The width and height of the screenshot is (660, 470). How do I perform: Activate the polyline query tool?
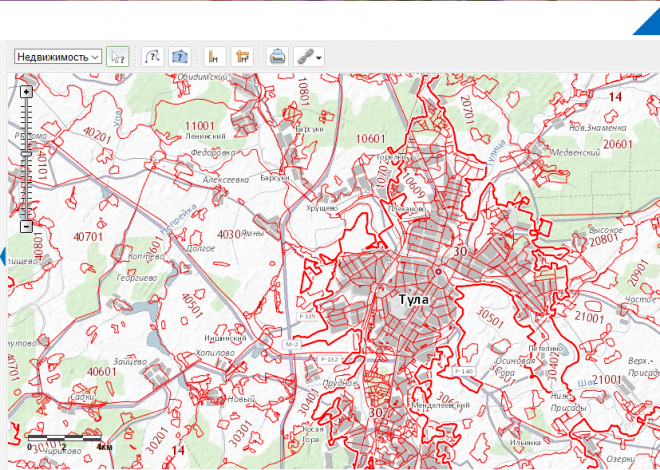point(152,57)
